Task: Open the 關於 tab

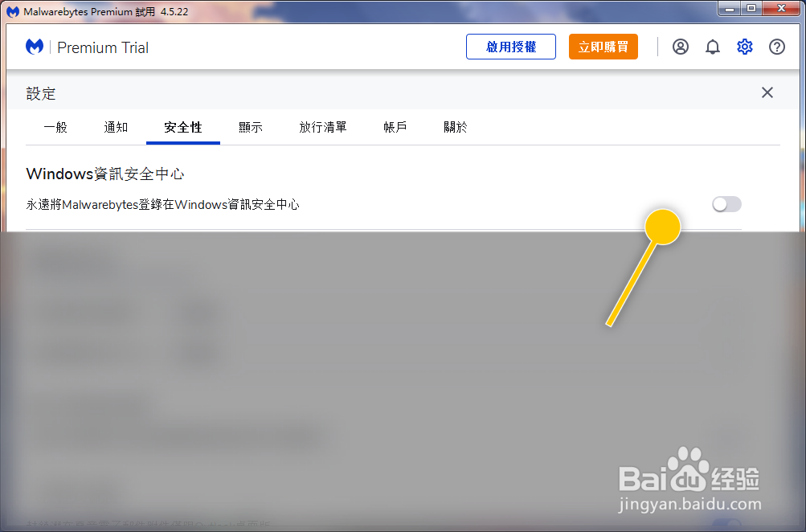Action: point(456,127)
